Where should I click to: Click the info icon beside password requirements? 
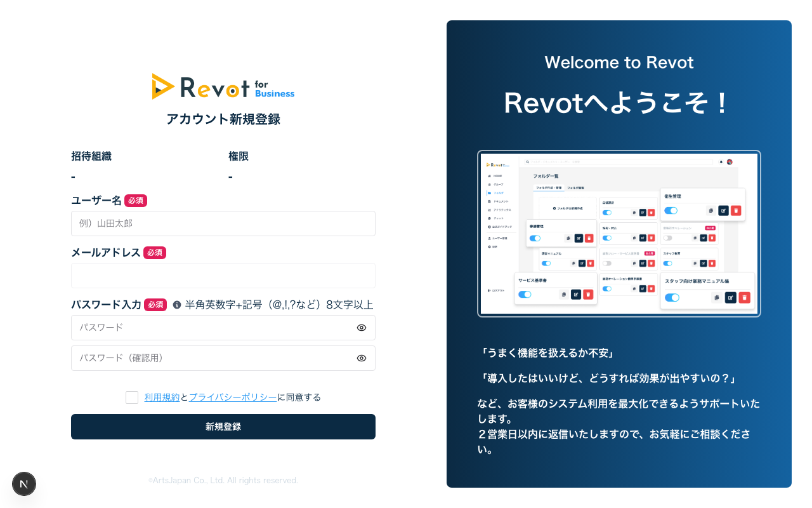(177, 305)
